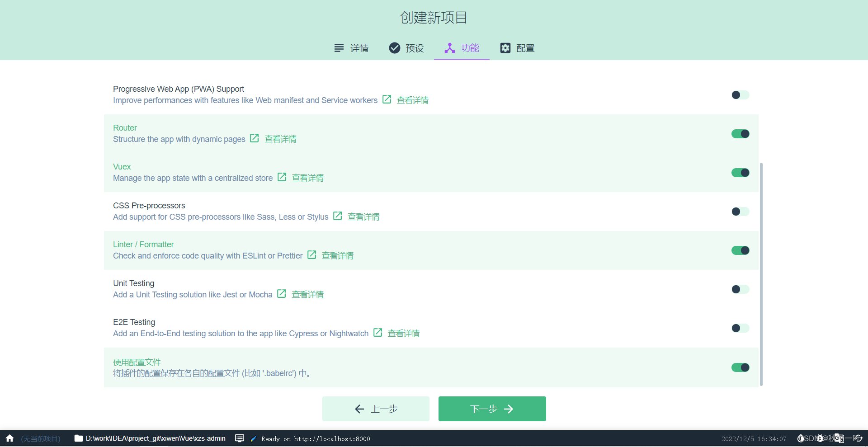Click the project path D:\work\IDEA text
Screen dimensions: 868x447
(x=156, y=438)
